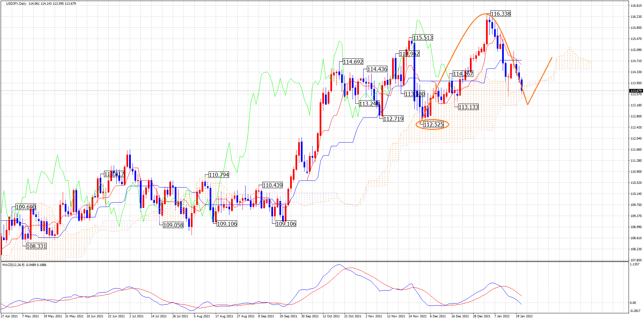Click the 116.610 level on price scale
Screen dimensions: 644x320
(636, 6)
